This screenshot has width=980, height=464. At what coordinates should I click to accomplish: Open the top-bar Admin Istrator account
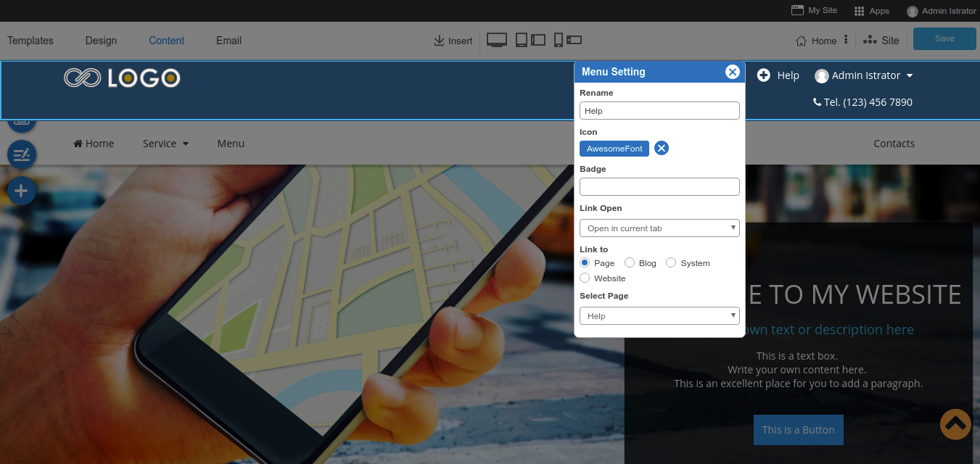942,11
